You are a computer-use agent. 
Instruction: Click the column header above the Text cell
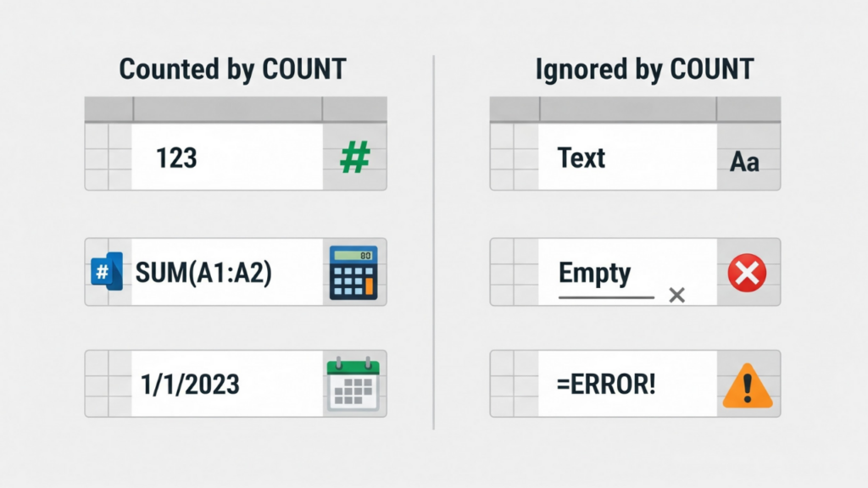pyautogui.click(x=627, y=109)
